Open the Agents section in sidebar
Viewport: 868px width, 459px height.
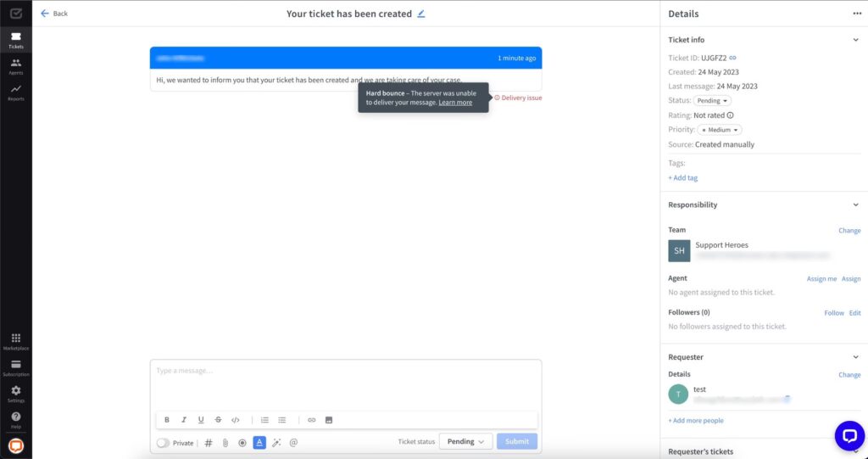(16, 65)
